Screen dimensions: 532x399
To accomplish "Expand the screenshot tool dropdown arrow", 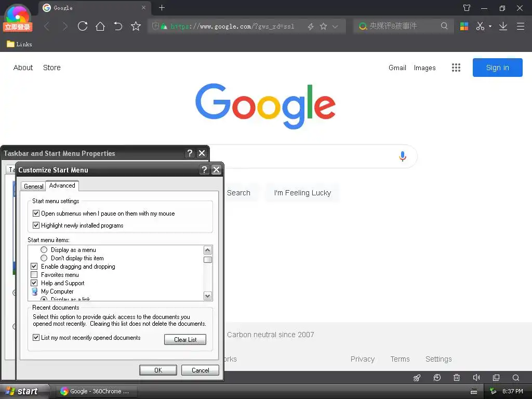I will tap(490, 26).
